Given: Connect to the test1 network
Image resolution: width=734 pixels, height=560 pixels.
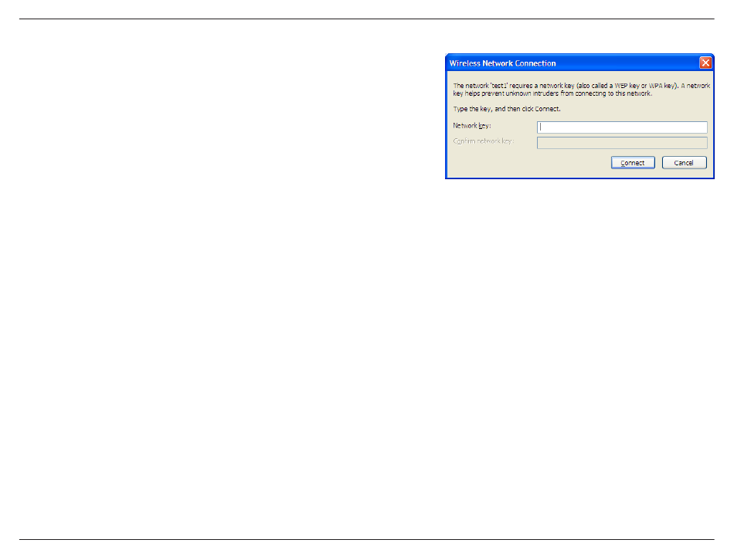Looking at the screenshot, I should click(633, 162).
